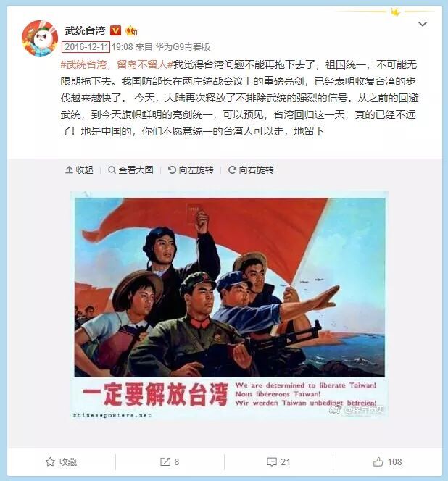Click the 2016-12-11 post date timestamp
448x481 pixels.
click(86, 46)
